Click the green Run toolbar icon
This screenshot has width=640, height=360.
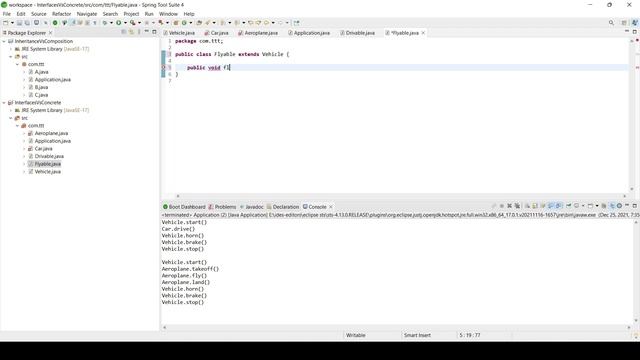118,23
